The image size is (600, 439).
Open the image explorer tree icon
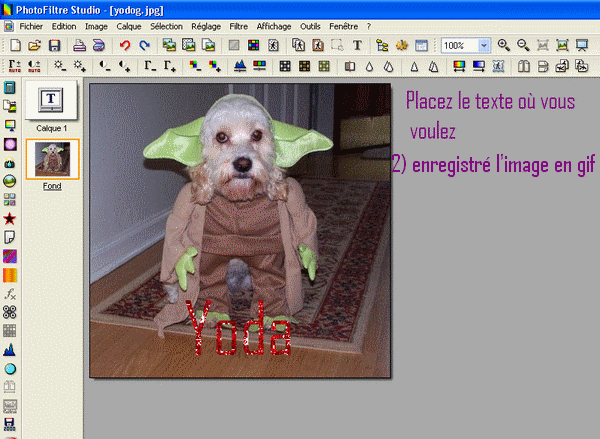tap(382, 45)
